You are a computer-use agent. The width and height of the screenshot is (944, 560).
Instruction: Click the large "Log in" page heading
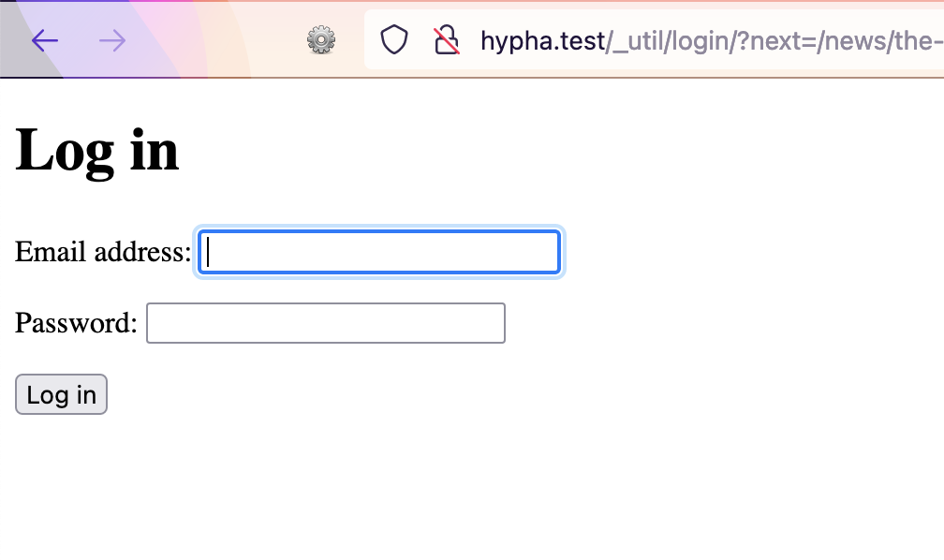pyautogui.click(x=96, y=150)
